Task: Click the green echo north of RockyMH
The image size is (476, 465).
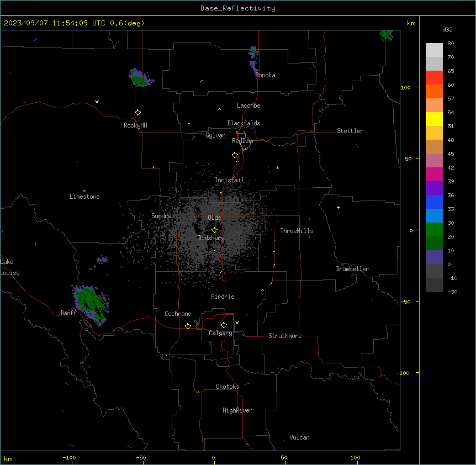Action: [x=140, y=78]
